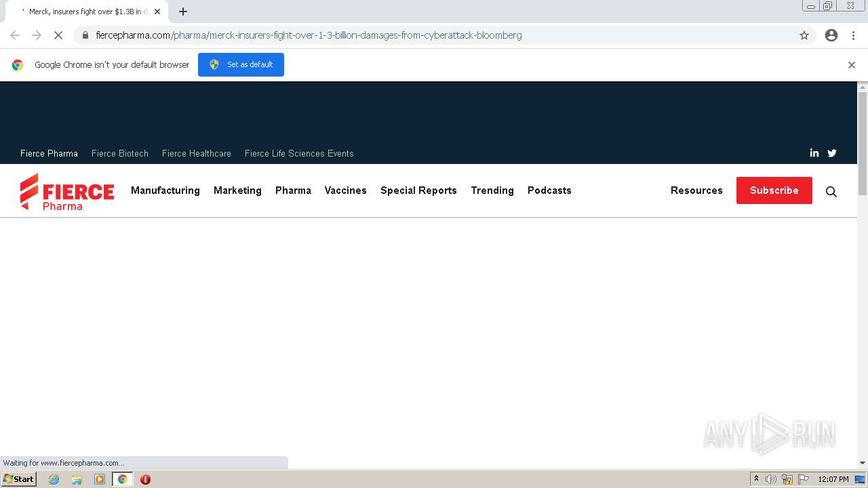Go to Fierce Healthcare site
This screenshot has height=488, width=868.
pos(197,153)
